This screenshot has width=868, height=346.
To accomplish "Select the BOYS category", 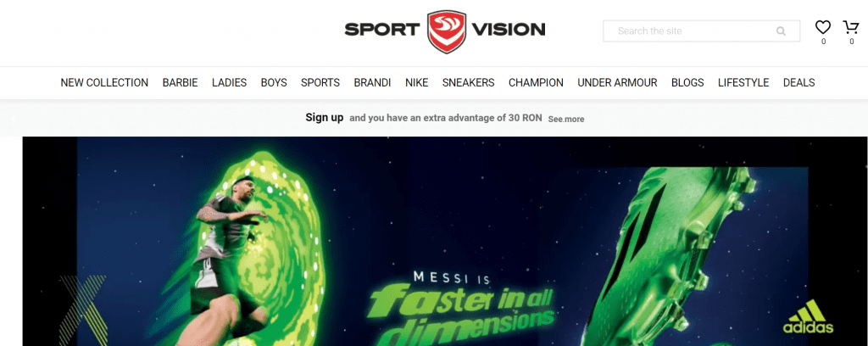I will click(x=274, y=83).
